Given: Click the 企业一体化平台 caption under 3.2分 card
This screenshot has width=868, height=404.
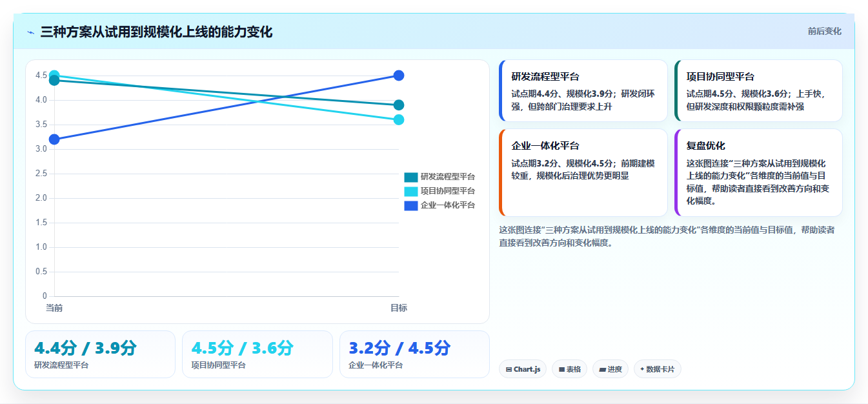Looking at the screenshot, I should [x=376, y=365].
